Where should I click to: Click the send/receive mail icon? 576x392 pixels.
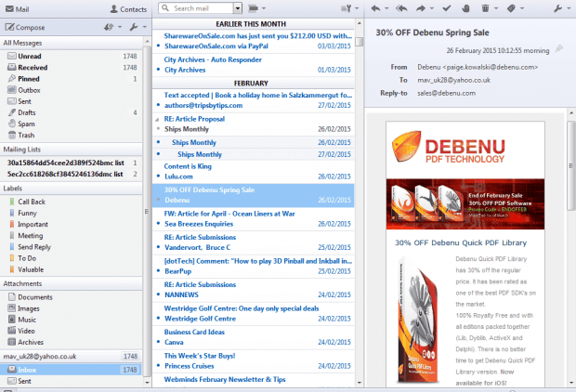(108, 28)
